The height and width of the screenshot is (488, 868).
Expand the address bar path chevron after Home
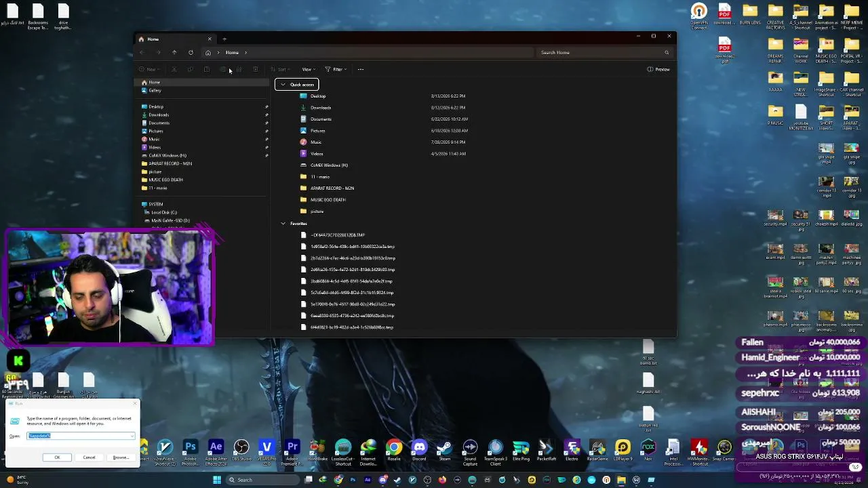[x=245, y=52]
